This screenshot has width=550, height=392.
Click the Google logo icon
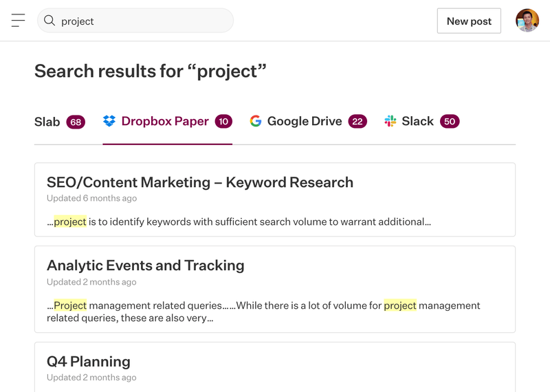tap(256, 121)
